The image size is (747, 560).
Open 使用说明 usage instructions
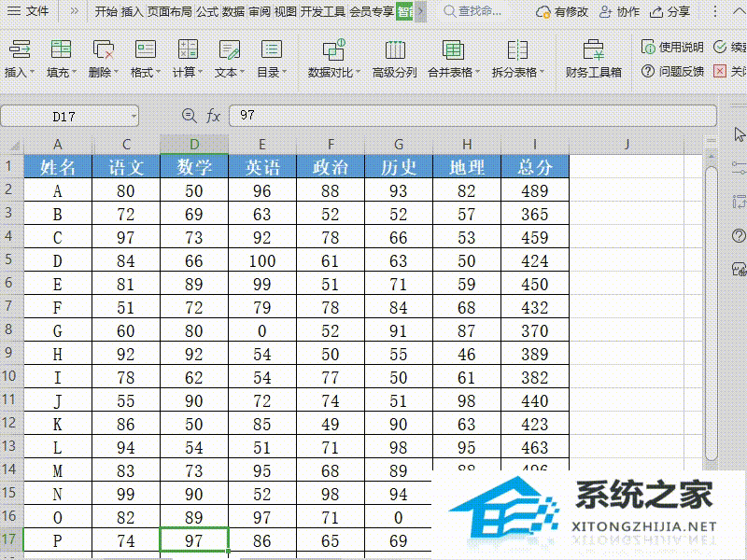(x=672, y=47)
